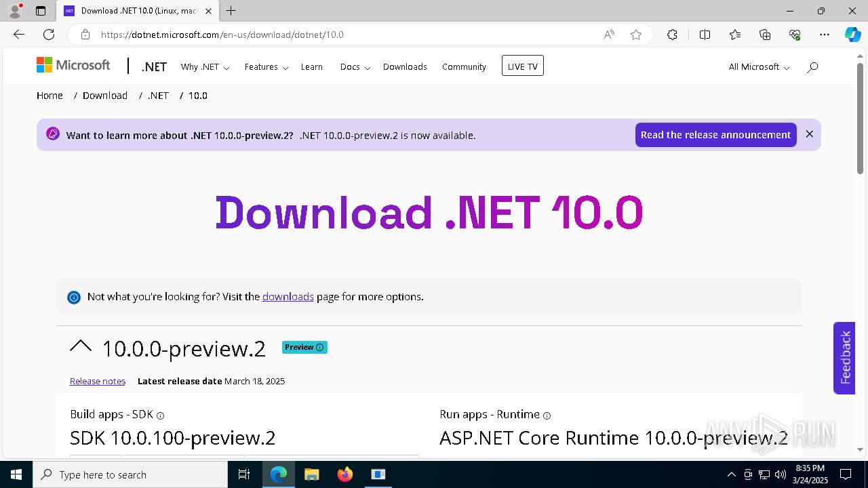Collapse the 10.0.0-preview.2 section
The image size is (868, 488).
[81, 346]
